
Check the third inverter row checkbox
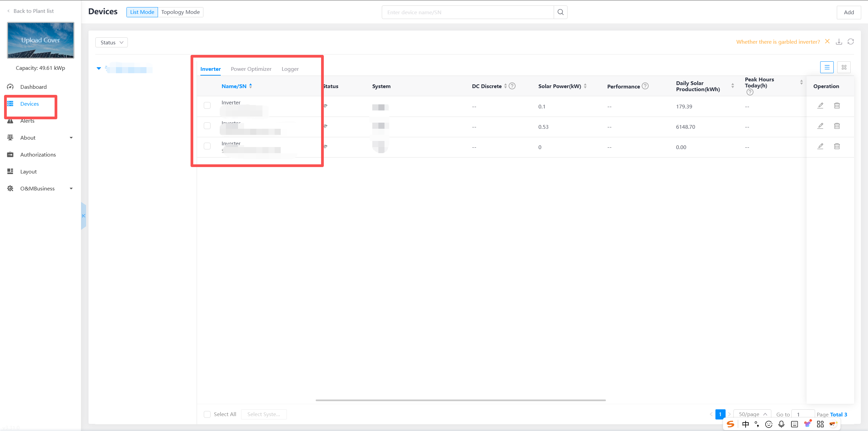[x=207, y=146]
